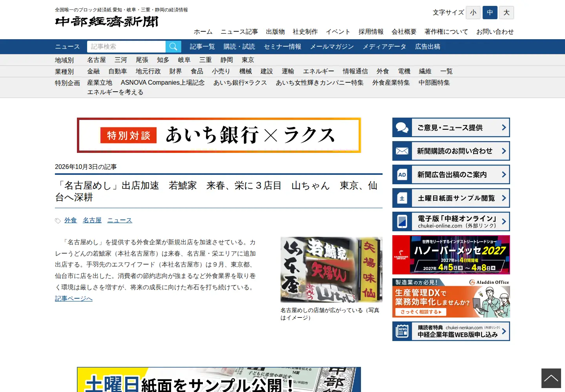Screen dimensions: 565x392
Task: Open あいち女性輝きカンパニー特集 link
Action: (320, 83)
